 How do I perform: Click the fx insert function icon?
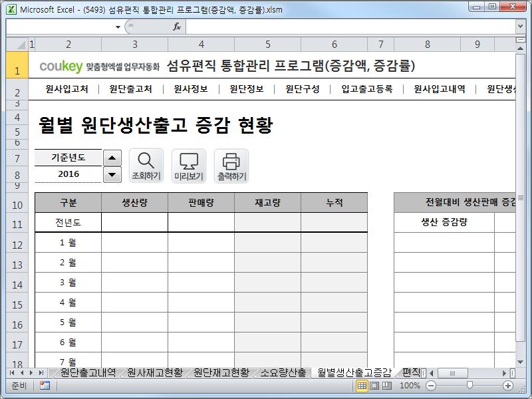point(177,27)
